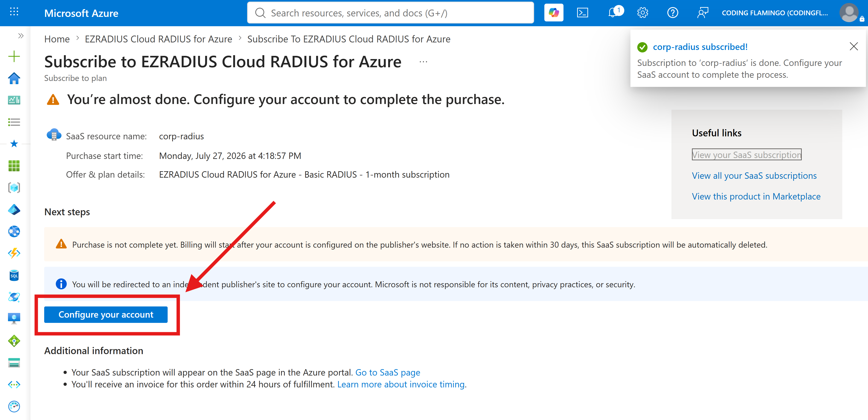Screen dimensions: 868x420
Task: Click the corp-radius subscribed! notification title
Action: [x=700, y=47]
